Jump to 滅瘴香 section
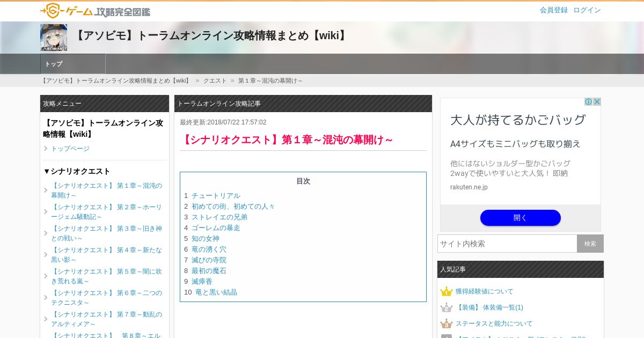The width and height of the screenshot is (644, 338). [x=202, y=282]
